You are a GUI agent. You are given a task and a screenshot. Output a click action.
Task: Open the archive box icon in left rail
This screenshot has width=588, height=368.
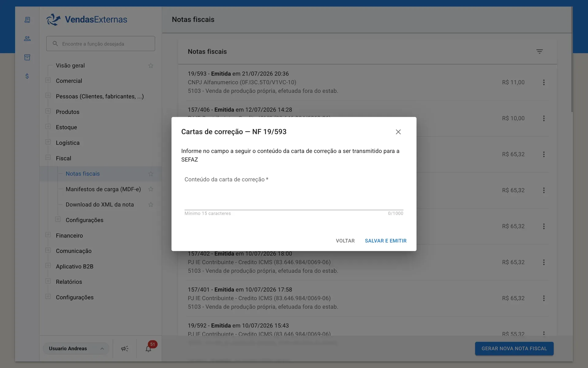pyautogui.click(x=27, y=57)
